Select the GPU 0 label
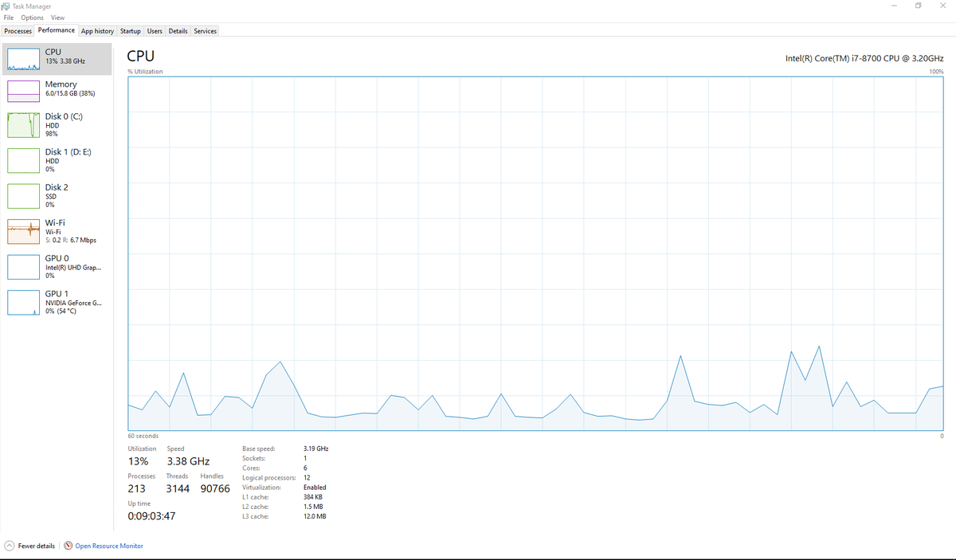 (x=57, y=258)
